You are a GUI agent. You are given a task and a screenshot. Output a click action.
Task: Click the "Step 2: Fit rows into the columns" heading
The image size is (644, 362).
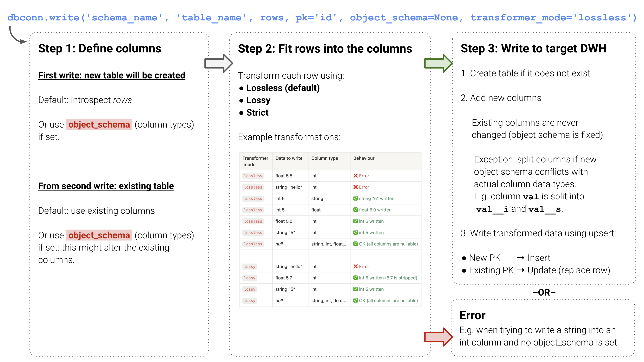(x=325, y=49)
